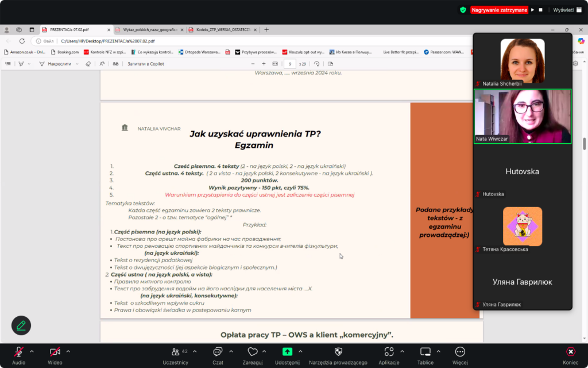Open the Tablice whiteboards icon
This screenshot has width=588, height=368.
425,352
